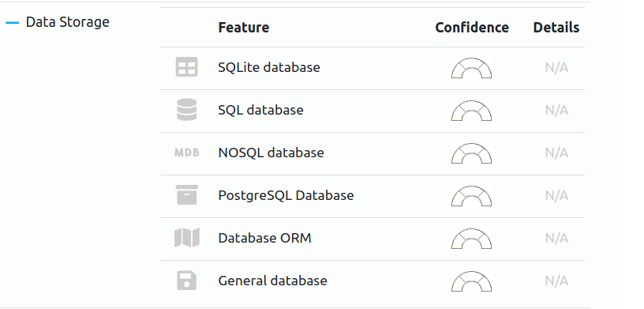The image size is (644, 309).
Task: Click the SQLite database confidence gauge
Action: pos(471,68)
